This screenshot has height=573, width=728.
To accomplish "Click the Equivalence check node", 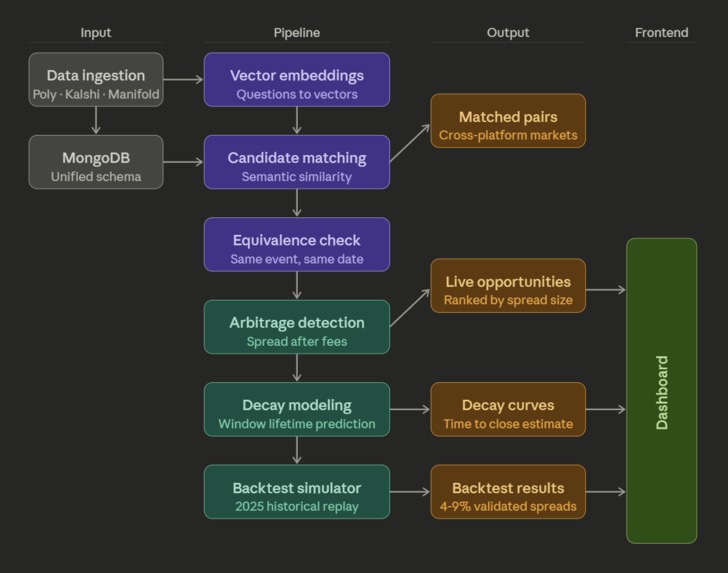I will [x=297, y=244].
